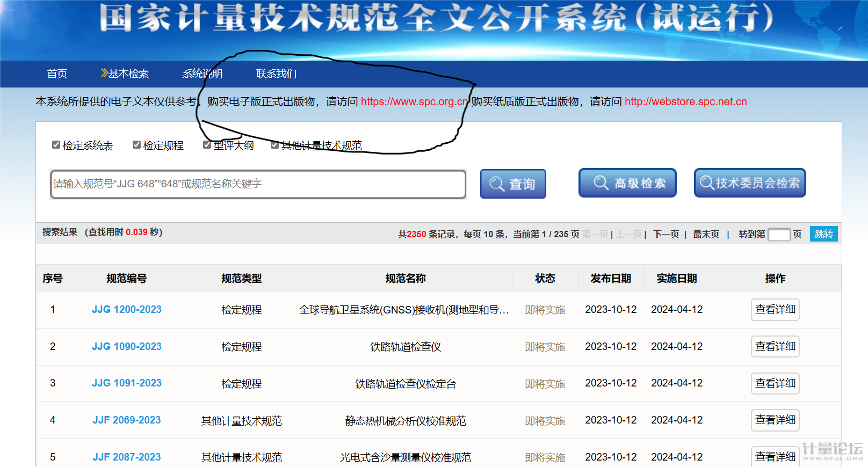Toggle the 检定规程 checkbox
The width and height of the screenshot is (868, 467).
pos(136,145)
